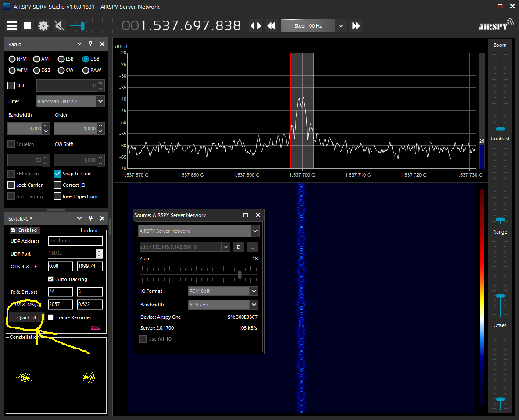This screenshot has height=420, width=519.
Task: Adjust the Range slider handle
Action: 500,295
